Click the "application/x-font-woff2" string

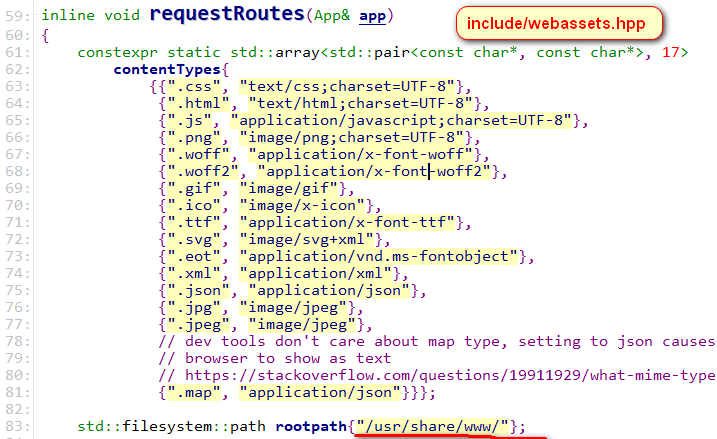click(374, 171)
